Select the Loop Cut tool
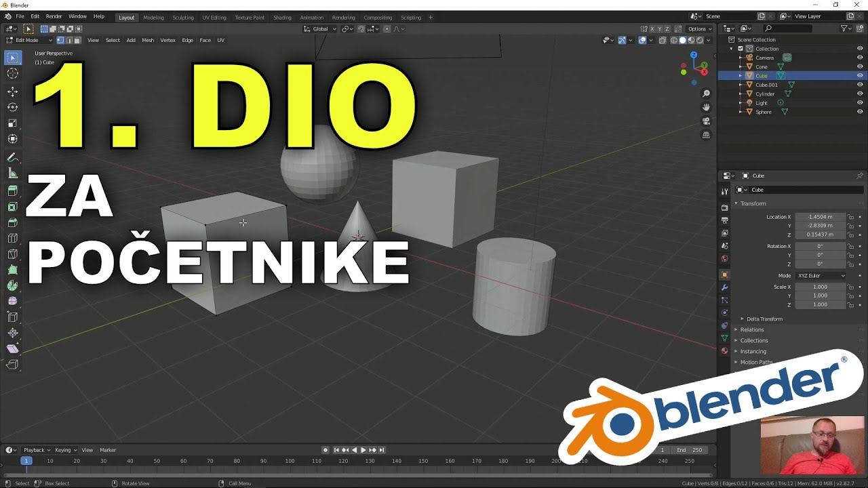 (12, 239)
